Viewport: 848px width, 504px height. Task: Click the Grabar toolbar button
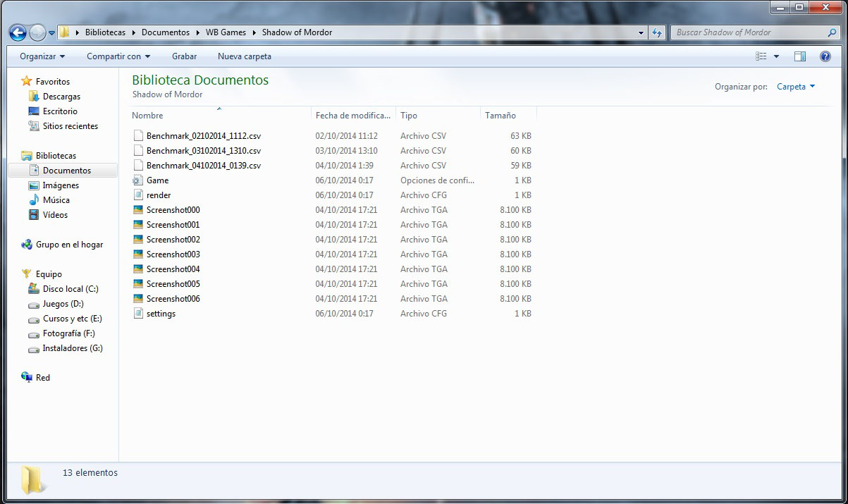point(184,56)
